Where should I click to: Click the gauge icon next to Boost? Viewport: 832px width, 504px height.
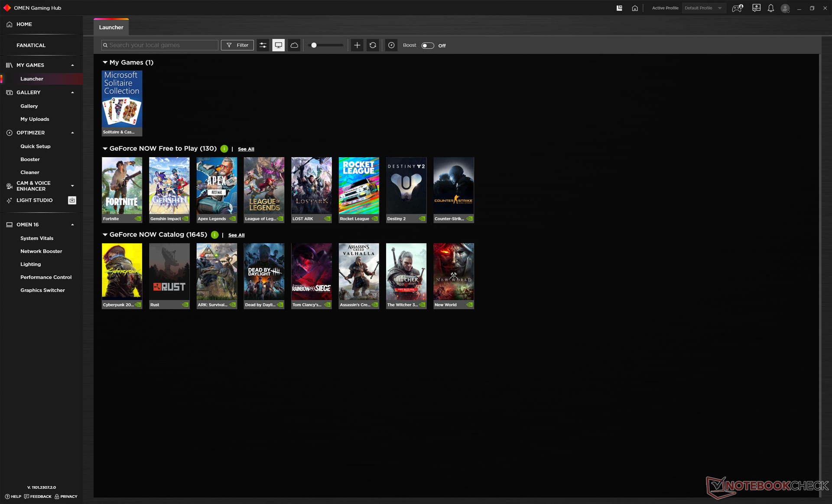click(x=391, y=45)
